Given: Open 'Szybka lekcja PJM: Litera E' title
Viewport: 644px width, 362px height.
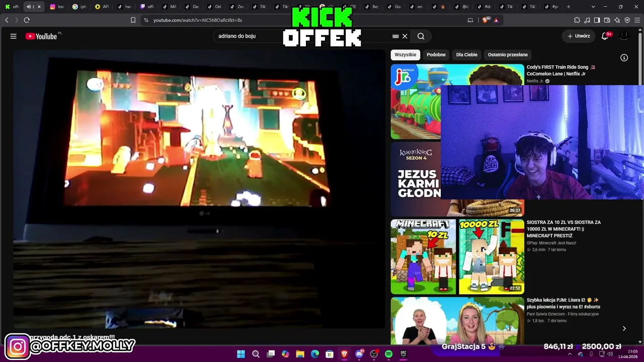Looking at the screenshot, I should [x=563, y=303].
